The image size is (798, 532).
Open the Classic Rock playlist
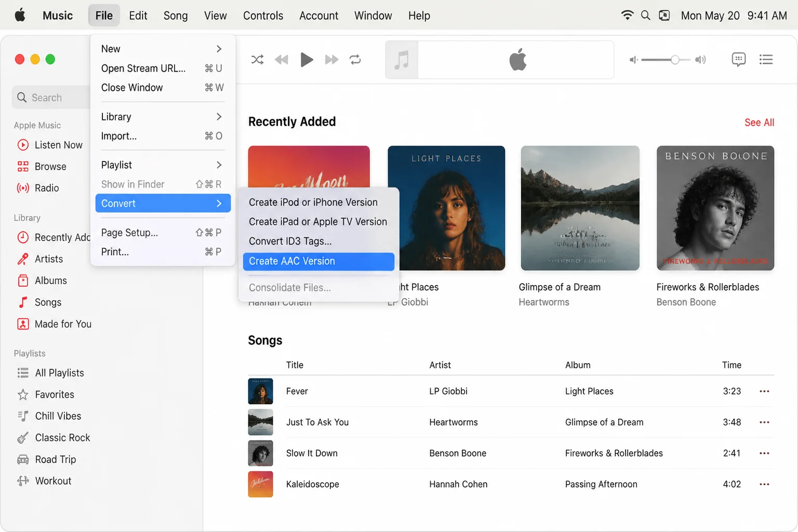coord(54,438)
